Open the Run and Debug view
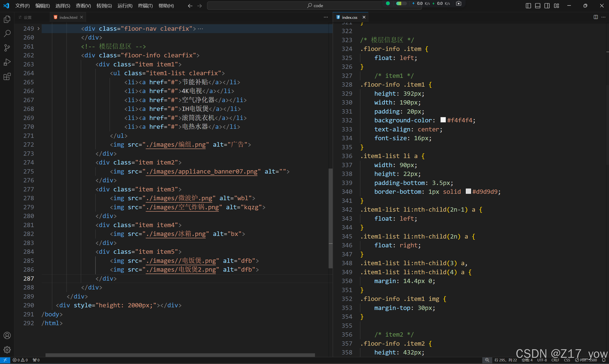Image resolution: width=609 pixels, height=364 pixels. [7, 62]
